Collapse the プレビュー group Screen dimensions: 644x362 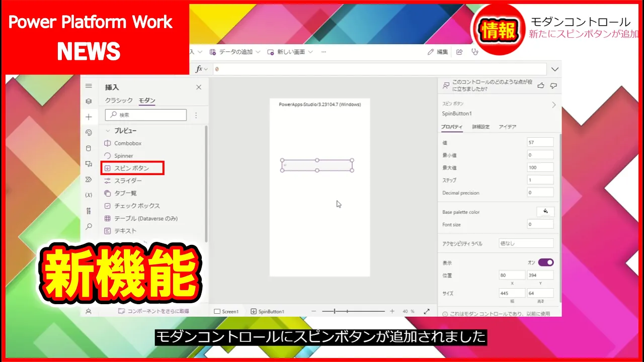pos(107,131)
